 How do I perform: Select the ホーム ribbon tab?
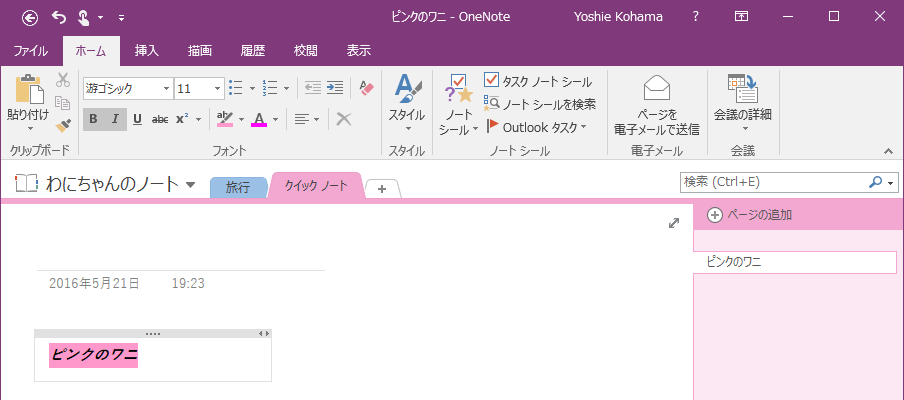point(91,51)
